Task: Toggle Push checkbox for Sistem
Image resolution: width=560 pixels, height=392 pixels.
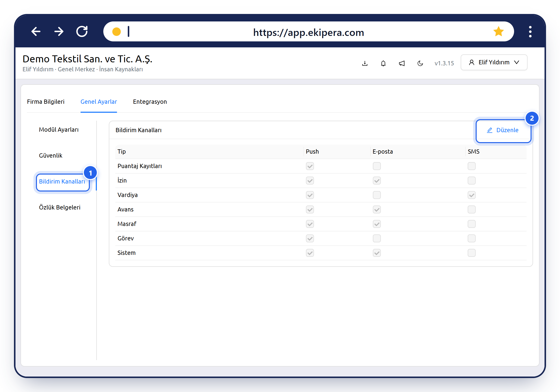Action: pos(310,253)
